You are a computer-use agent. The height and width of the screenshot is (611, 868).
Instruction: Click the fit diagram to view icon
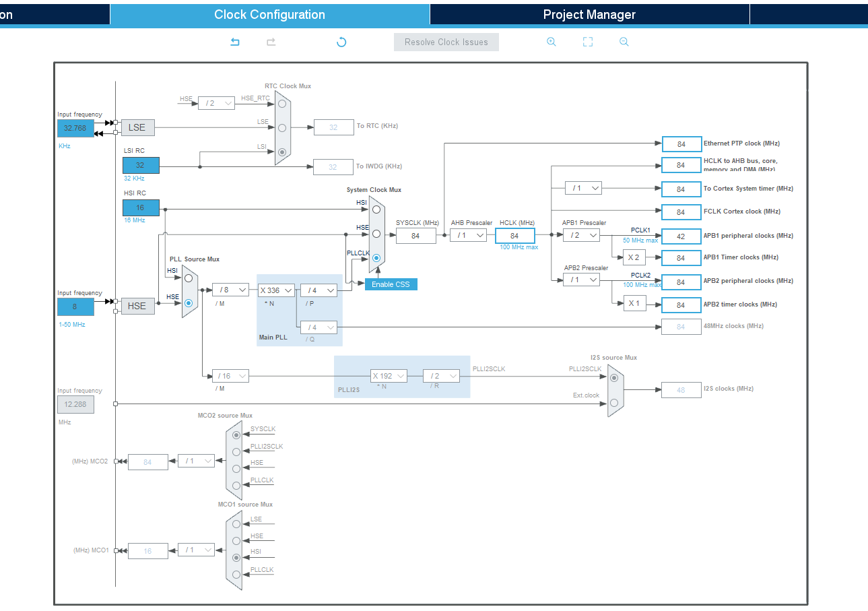588,42
